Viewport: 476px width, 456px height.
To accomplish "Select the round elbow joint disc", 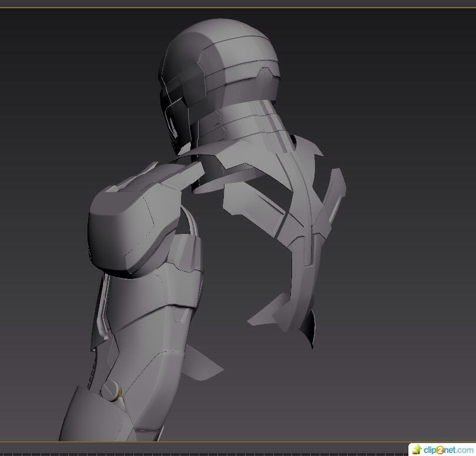I will coord(111,391).
